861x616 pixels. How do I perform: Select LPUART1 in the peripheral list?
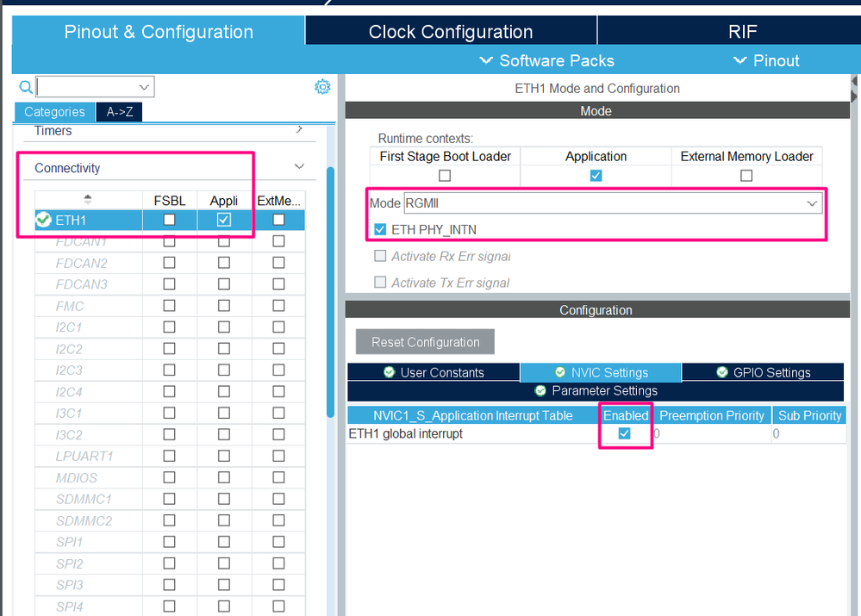(84, 457)
